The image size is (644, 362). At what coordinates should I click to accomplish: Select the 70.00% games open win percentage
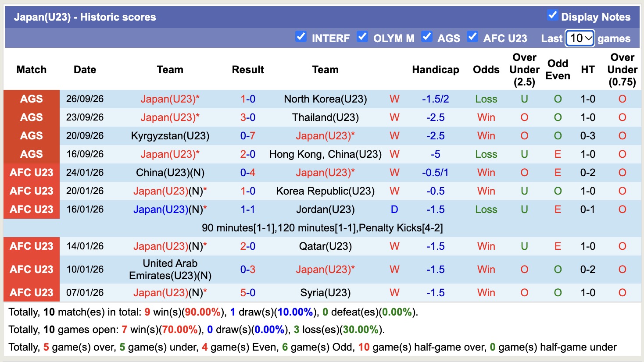tap(180, 330)
